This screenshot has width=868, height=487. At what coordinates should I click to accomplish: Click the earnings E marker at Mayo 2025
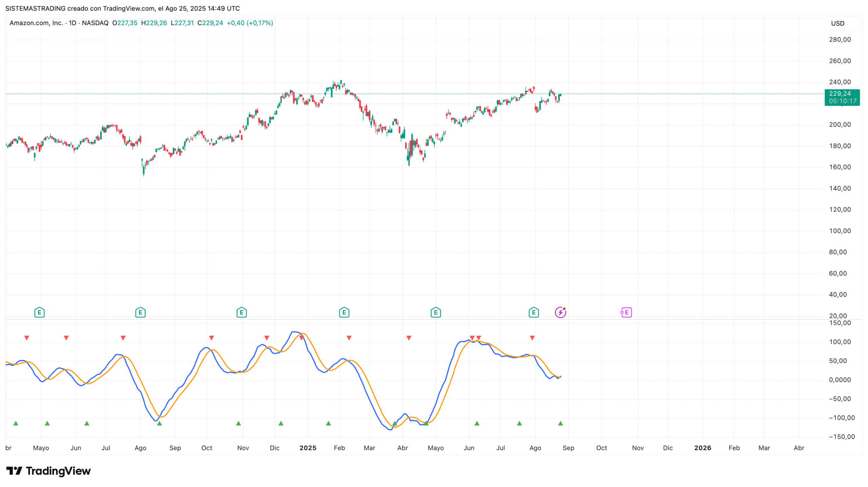click(436, 312)
